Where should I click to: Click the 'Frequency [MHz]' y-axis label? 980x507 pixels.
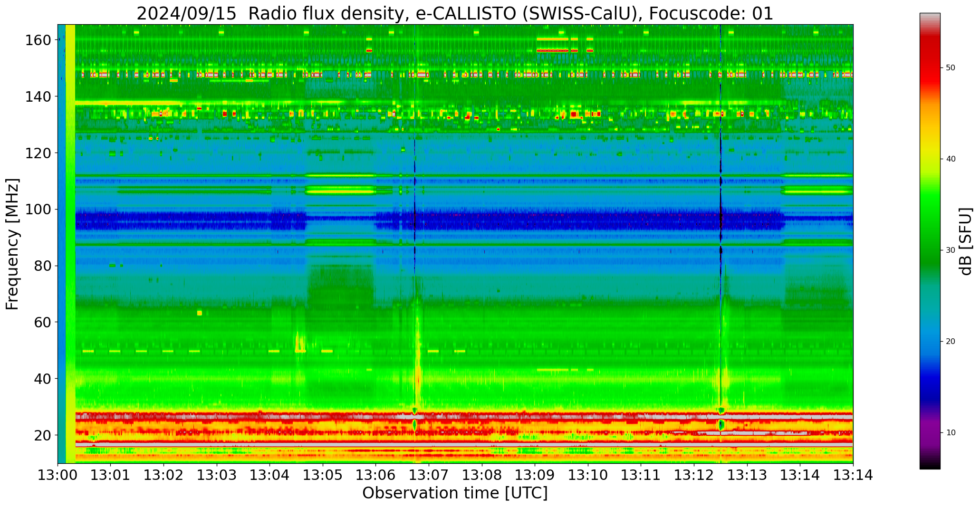pos(12,244)
